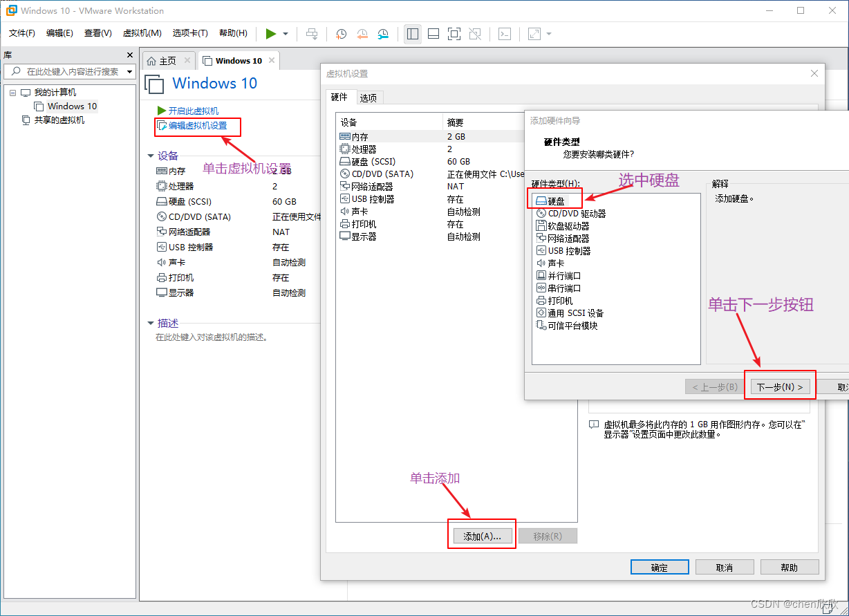The height and width of the screenshot is (616, 849).
Task: Close the 主页 tab
Action: [x=187, y=61]
